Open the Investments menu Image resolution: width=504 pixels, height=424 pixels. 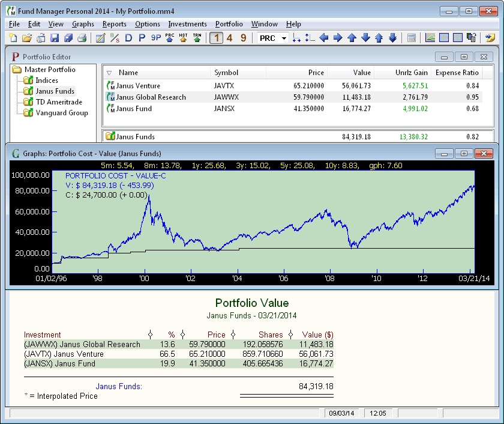tap(187, 24)
